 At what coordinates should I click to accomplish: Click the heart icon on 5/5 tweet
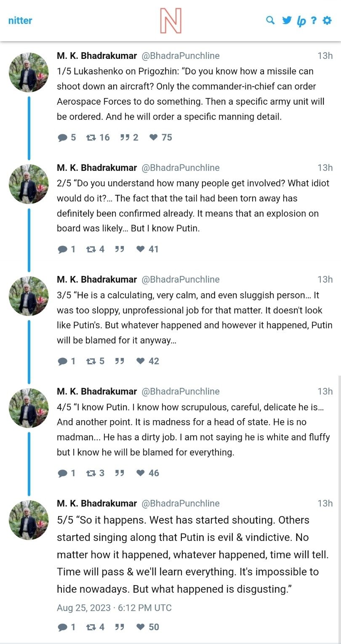[x=141, y=627]
